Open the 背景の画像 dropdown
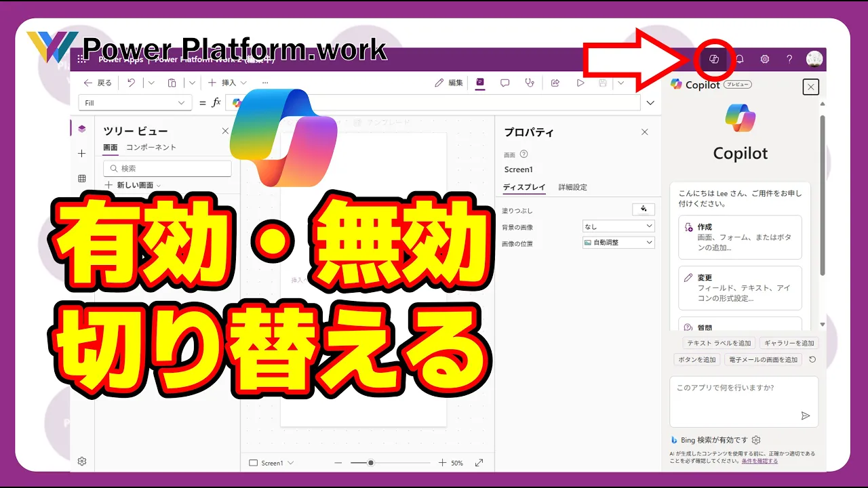The image size is (868, 488). [618, 226]
